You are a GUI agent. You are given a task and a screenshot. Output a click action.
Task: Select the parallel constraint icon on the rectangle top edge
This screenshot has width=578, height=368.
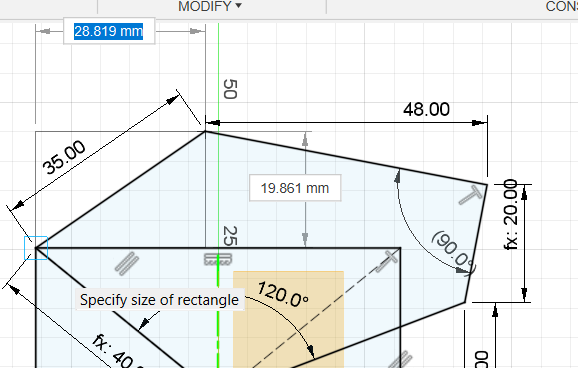tap(127, 263)
